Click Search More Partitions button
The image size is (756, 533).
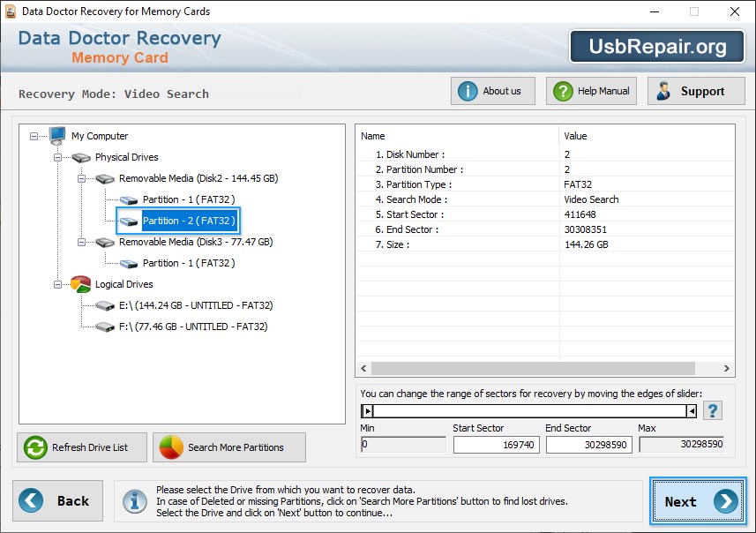(229, 447)
